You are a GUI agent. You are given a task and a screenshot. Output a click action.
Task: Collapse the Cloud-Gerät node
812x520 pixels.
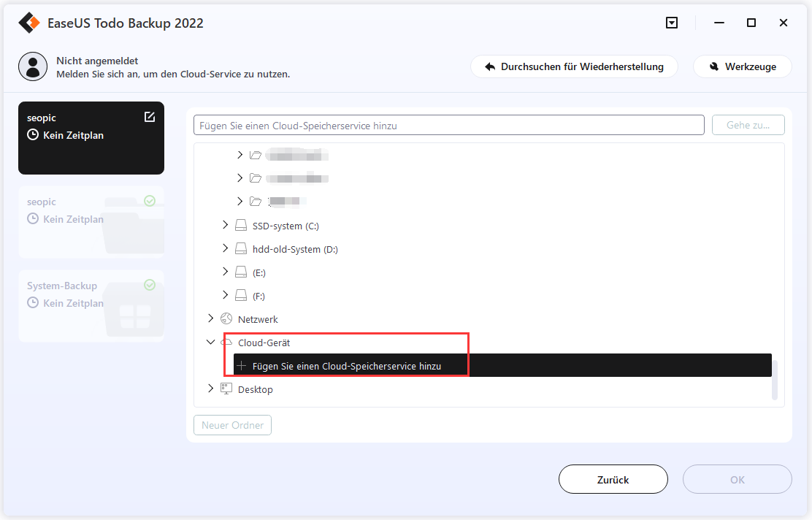click(211, 342)
